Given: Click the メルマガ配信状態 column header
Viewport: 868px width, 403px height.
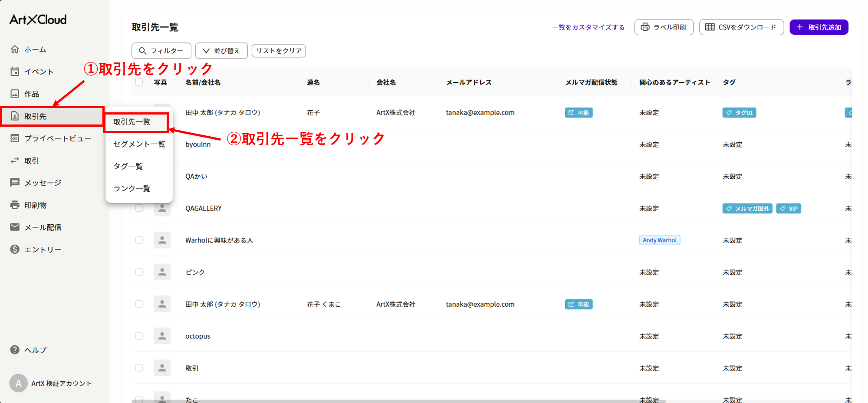Looking at the screenshot, I should tap(591, 82).
